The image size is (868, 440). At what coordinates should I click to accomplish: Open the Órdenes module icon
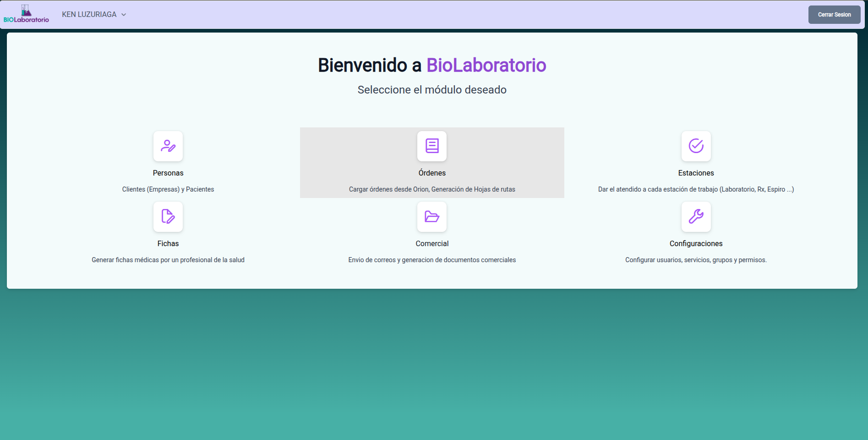tap(431, 146)
